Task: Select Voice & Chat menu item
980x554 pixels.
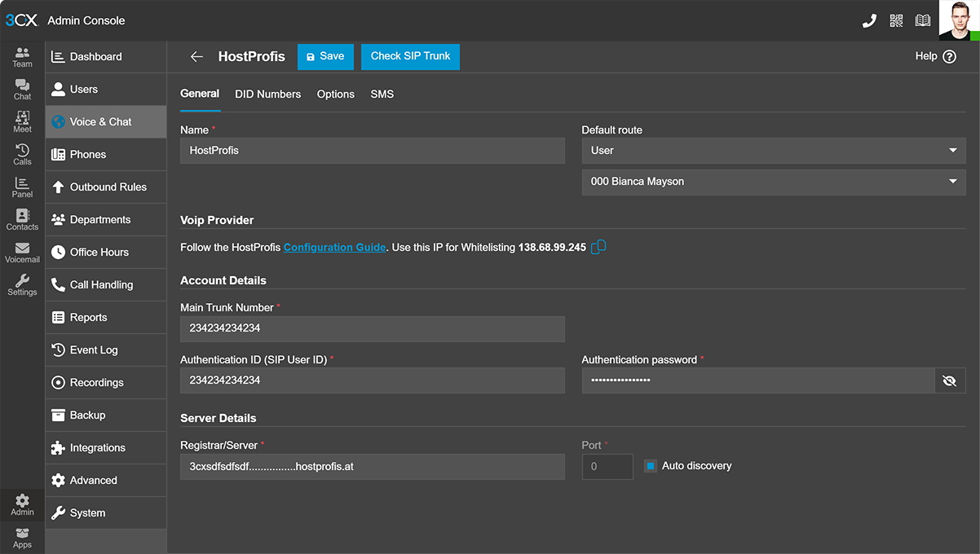Action: point(106,122)
